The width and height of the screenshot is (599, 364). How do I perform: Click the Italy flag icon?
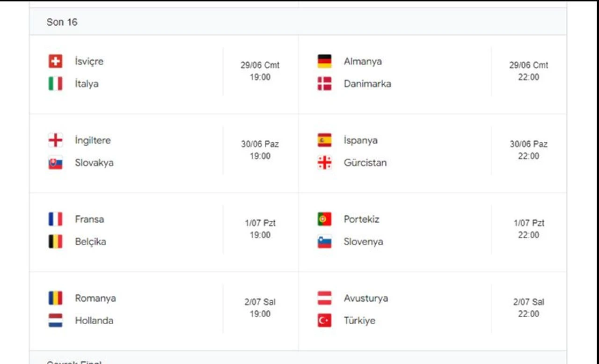[x=55, y=84]
